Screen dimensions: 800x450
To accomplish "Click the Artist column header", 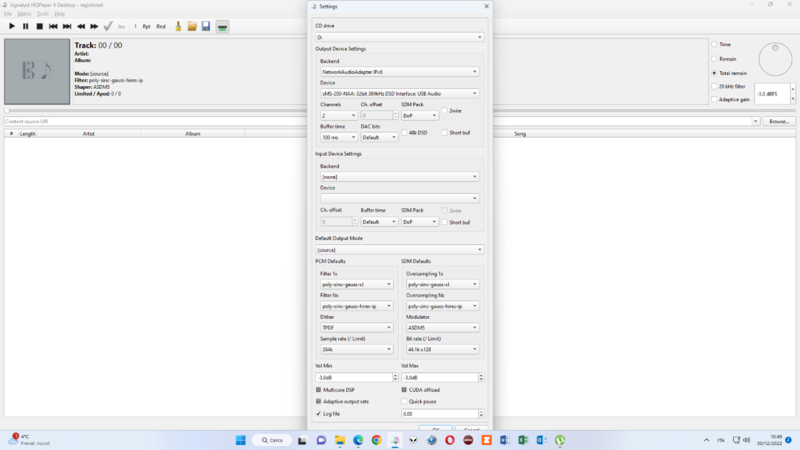I will 89,134.
